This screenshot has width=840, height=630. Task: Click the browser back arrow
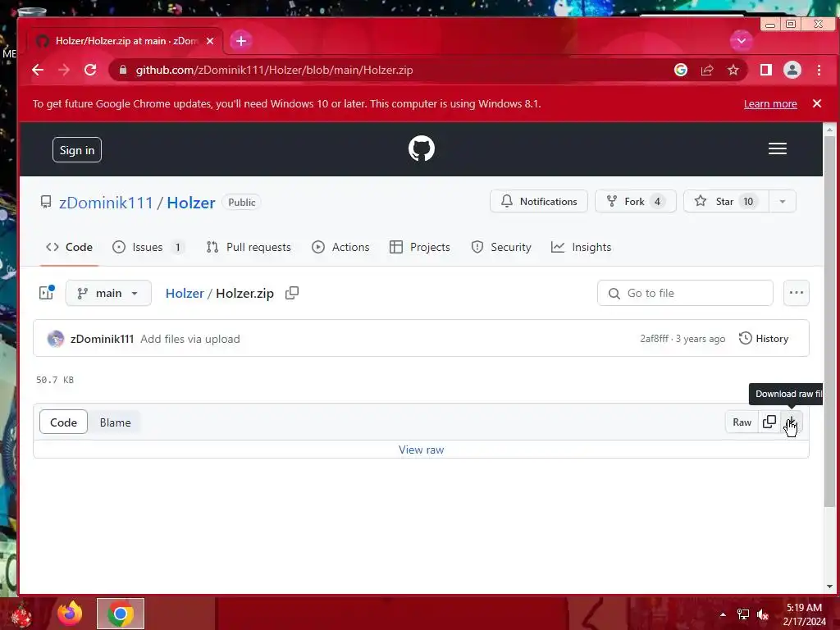point(38,70)
